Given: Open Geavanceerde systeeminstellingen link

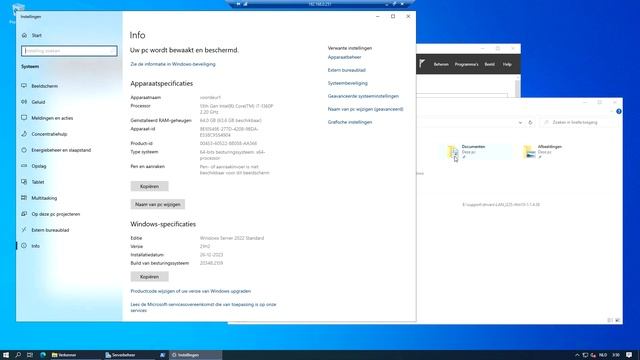Looking at the screenshot, I should (x=363, y=96).
